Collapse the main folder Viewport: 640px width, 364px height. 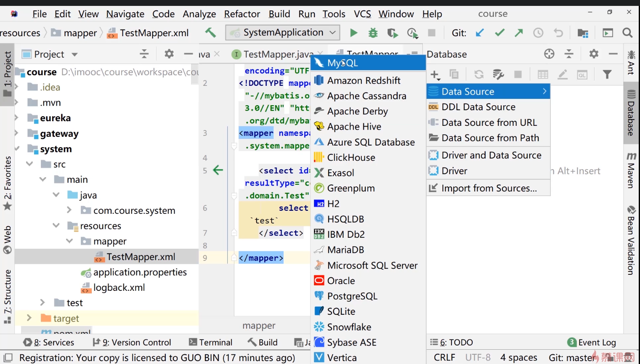pos(43,179)
